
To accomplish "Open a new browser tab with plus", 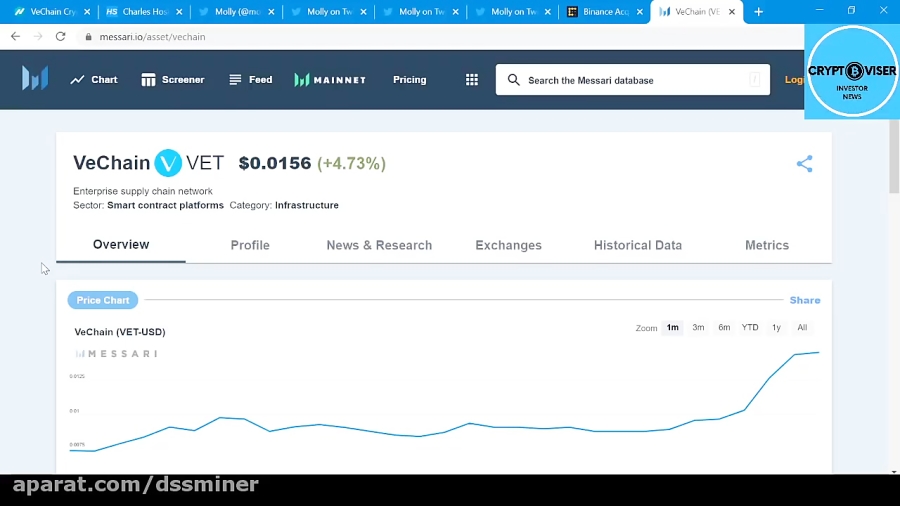I will click(758, 11).
